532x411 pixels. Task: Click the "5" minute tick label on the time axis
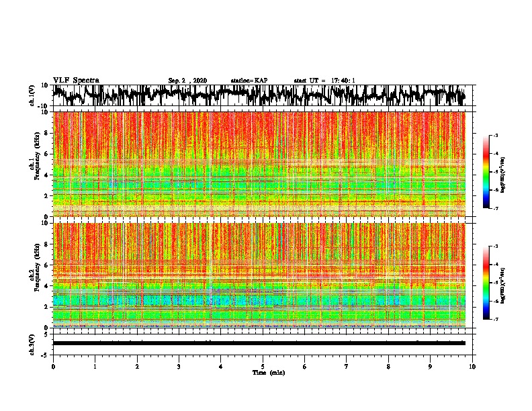click(x=263, y=367)
